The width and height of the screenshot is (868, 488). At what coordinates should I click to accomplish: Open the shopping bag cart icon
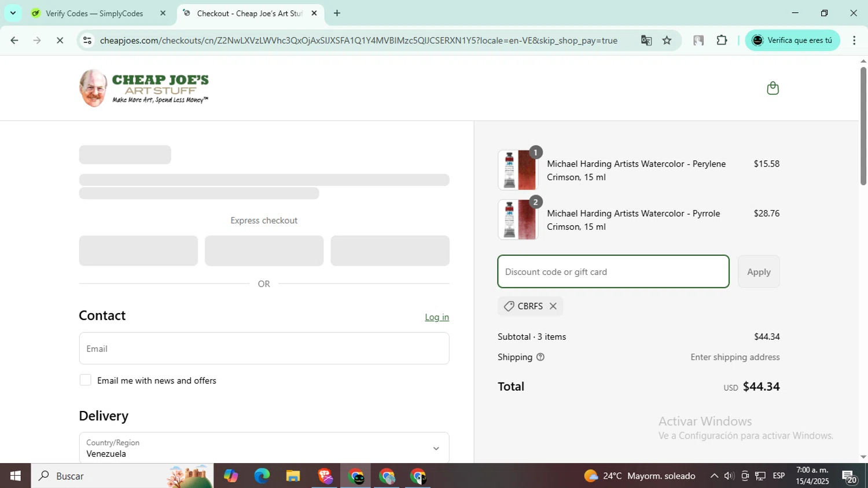(x=773, y=88)
